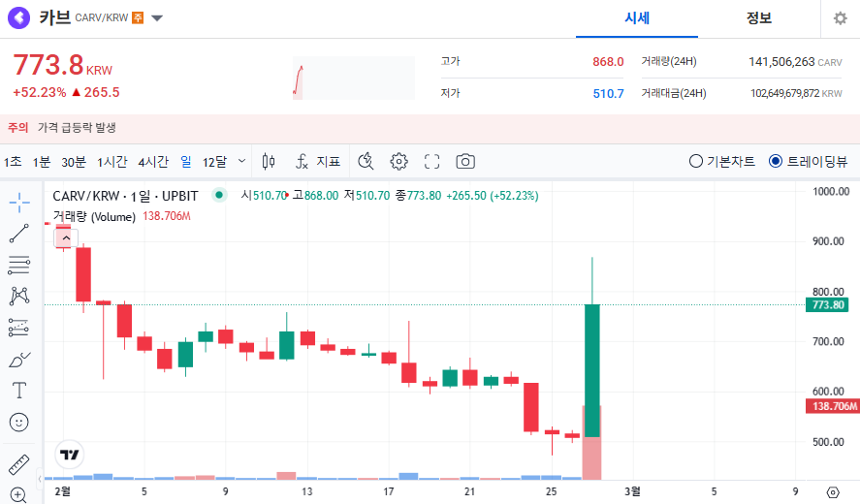Click the zoom in magnifier tool
860x504 pixels.
pos(18,495)
